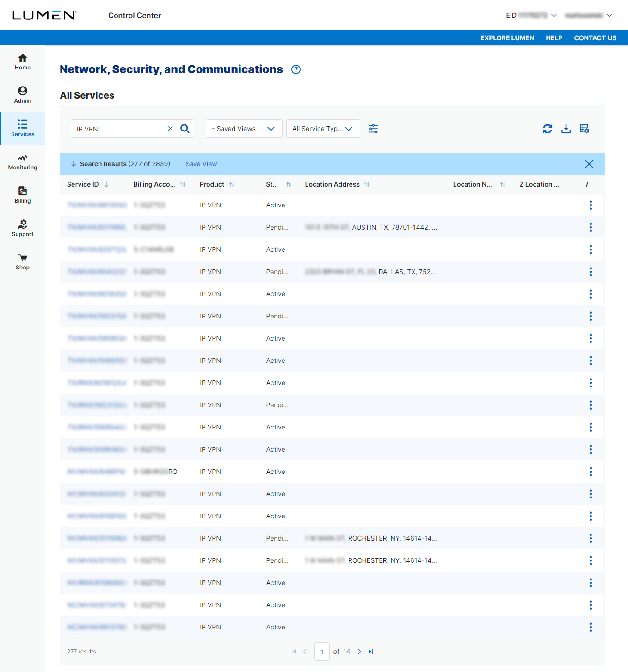Viewport: 628px width, 672px height.
Task: Open actions menu for AUSTIN, TX row
Action: point(591,227)
